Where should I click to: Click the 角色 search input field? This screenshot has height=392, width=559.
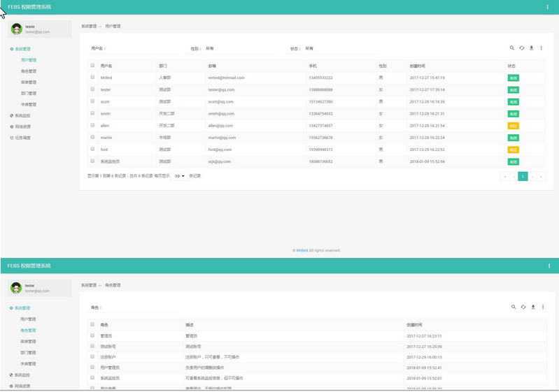tap(140, 307)
